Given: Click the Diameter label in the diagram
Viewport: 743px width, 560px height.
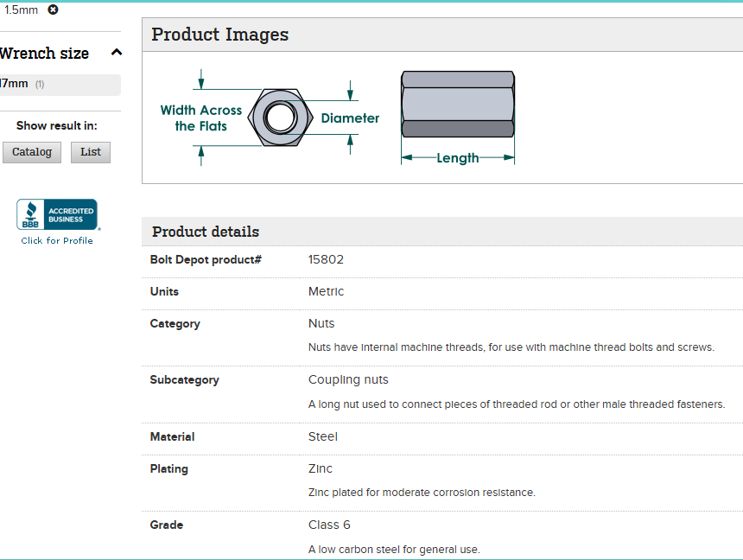Looking at the screenshot, I should (350, 118).
